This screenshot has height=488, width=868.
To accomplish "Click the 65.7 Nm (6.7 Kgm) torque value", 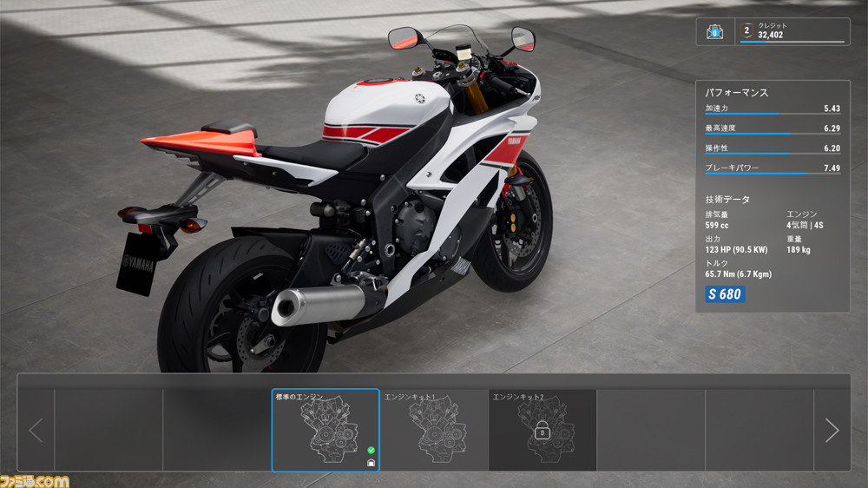I will click(x=738, y=274).
